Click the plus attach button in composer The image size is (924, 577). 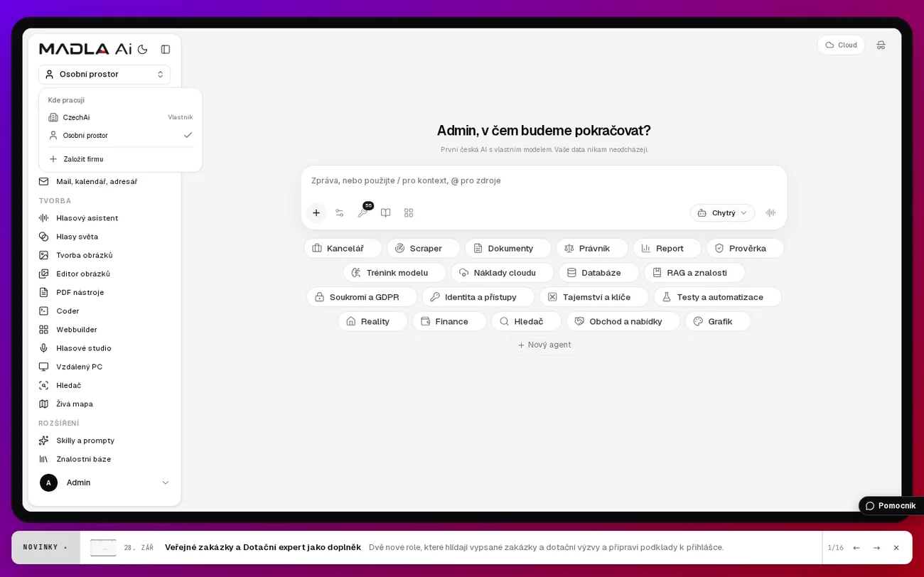click(316, 212)
